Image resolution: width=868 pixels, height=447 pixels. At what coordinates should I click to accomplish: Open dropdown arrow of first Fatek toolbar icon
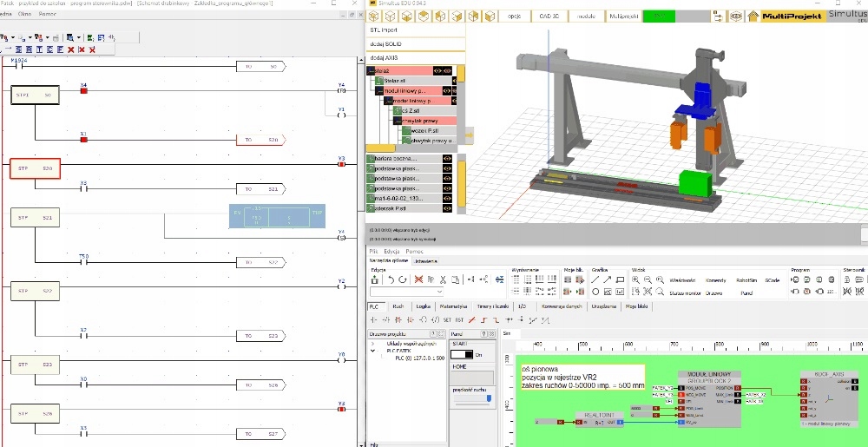coord(12,37)
